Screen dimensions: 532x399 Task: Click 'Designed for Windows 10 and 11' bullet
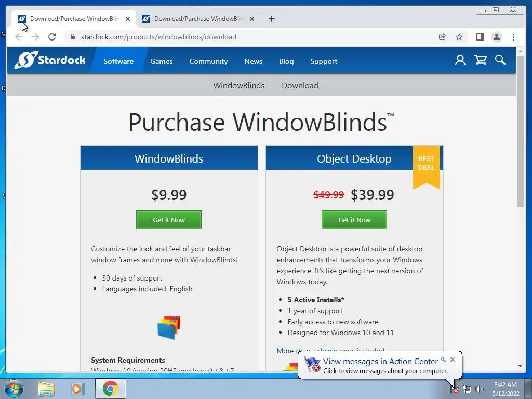pyautogui.click(x=341, y=332)
